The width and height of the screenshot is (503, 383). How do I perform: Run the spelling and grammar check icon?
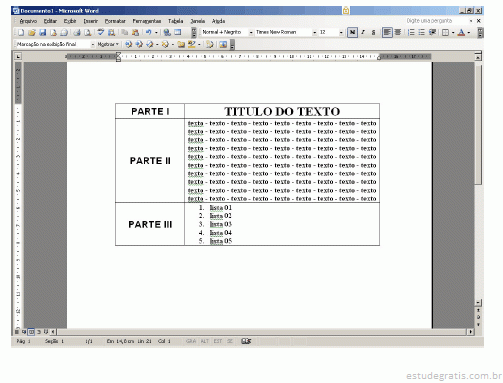click(101, 33)
